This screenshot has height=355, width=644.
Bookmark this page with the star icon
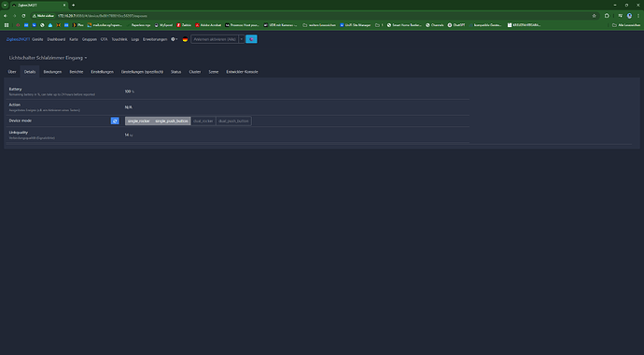594,16
